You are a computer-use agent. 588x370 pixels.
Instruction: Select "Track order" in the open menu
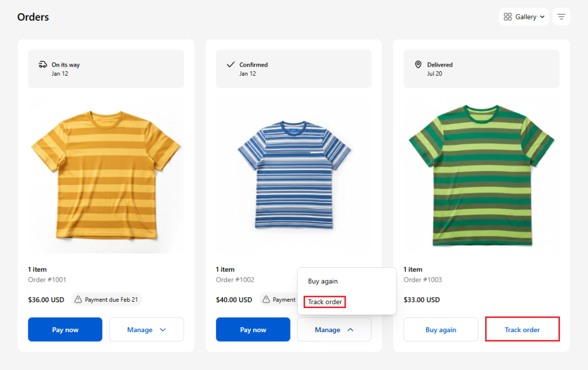324,302
